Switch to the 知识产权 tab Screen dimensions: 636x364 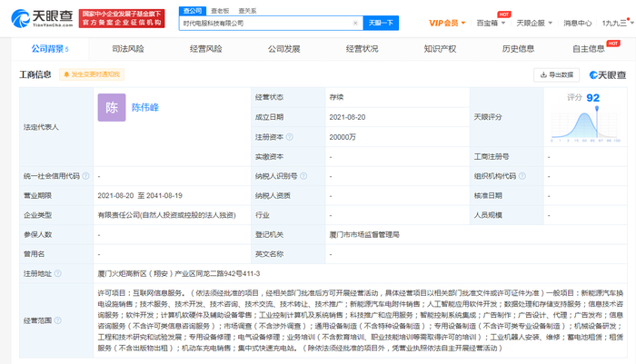pyautogui.click(x=438, y=49)
